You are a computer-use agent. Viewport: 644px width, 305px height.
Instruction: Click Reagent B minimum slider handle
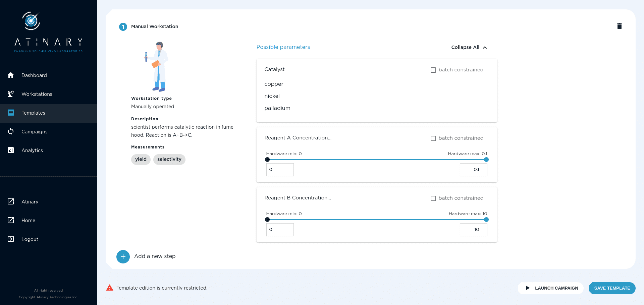pos(267,220)
